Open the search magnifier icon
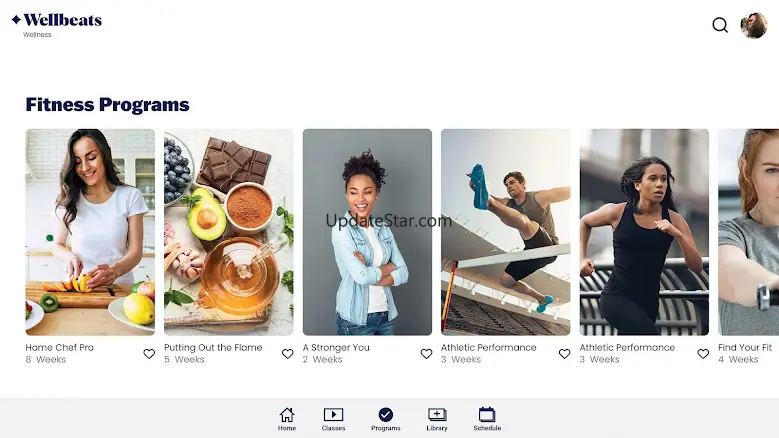 tap(720, 25)
